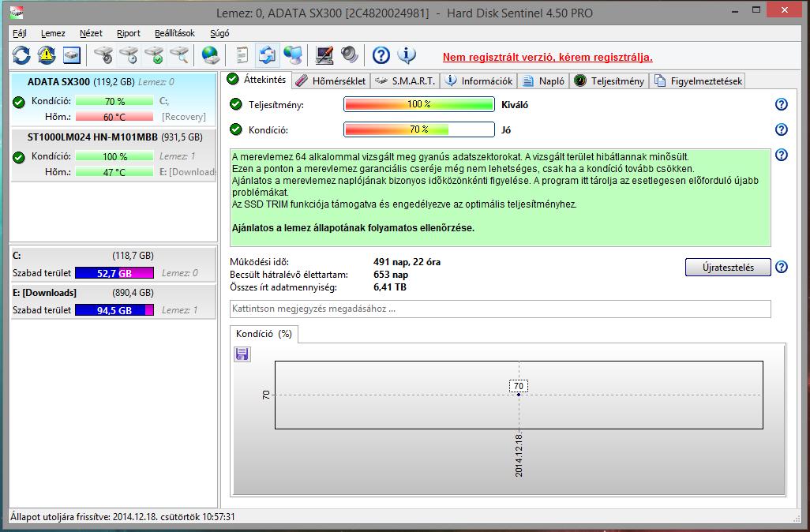Click the refresh icon with yellow warning triangle
The height and width of the screenshot is (532, 810).
tap(47, 54)
